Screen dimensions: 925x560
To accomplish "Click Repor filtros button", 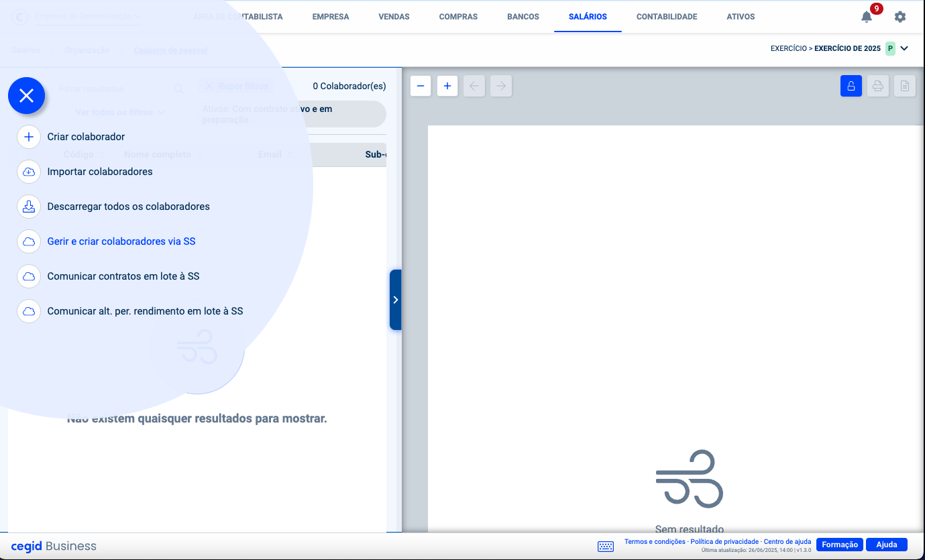I will pos(236,86).
